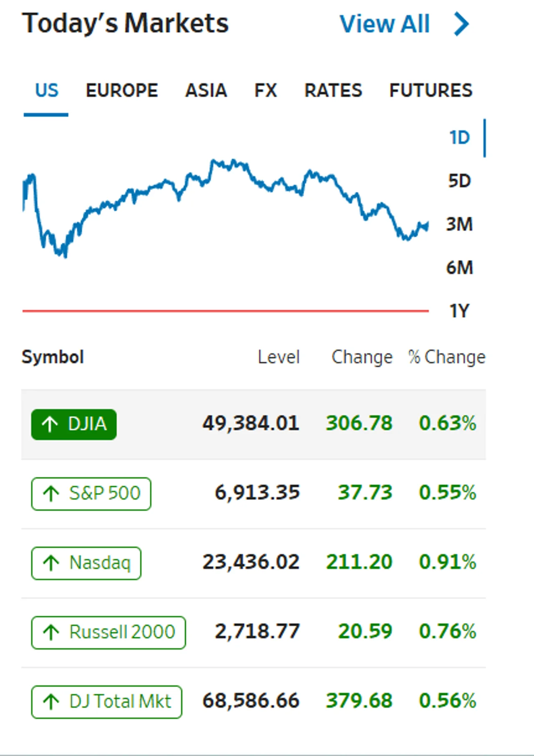The image size is (534, 756).
Task: Click the blue intraday line chart
Action: (225, 208)
